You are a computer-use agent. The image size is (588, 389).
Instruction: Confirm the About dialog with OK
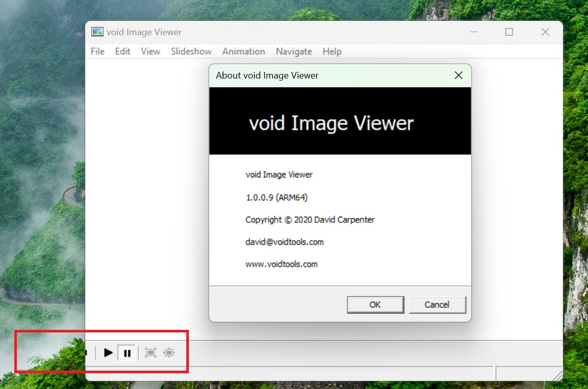tap(375, 304)
